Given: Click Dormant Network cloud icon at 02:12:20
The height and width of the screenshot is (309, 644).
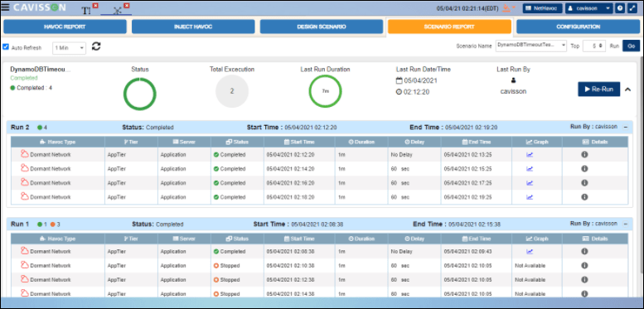Looking at the screenshot, I should (x=25, y=154).
